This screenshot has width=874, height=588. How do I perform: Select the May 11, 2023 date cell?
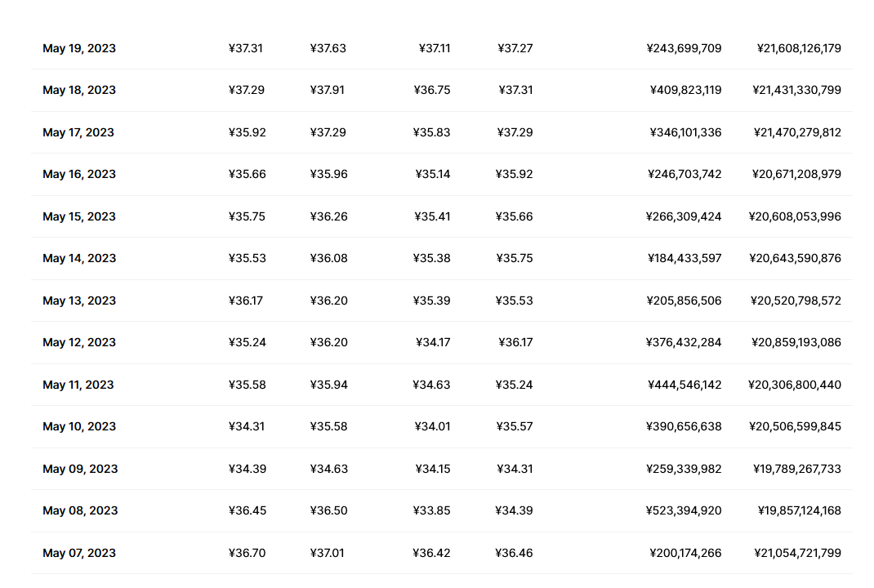coord(78,385)
